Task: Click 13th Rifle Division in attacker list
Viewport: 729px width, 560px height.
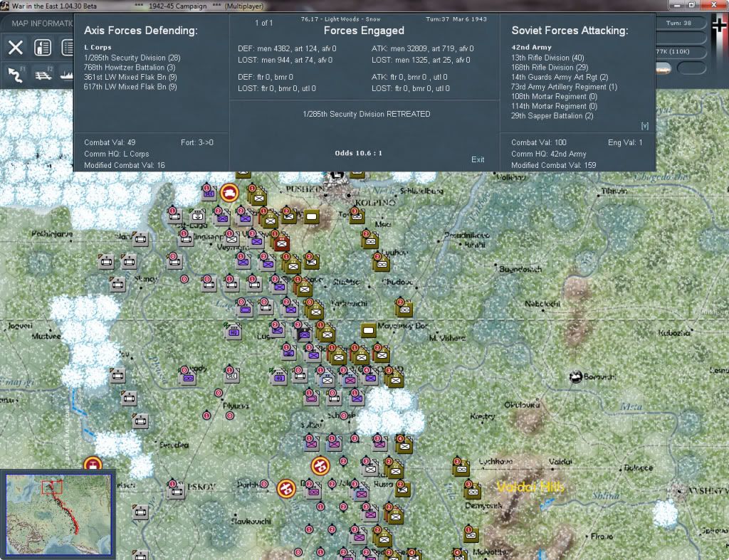Action: coord(547,58)
